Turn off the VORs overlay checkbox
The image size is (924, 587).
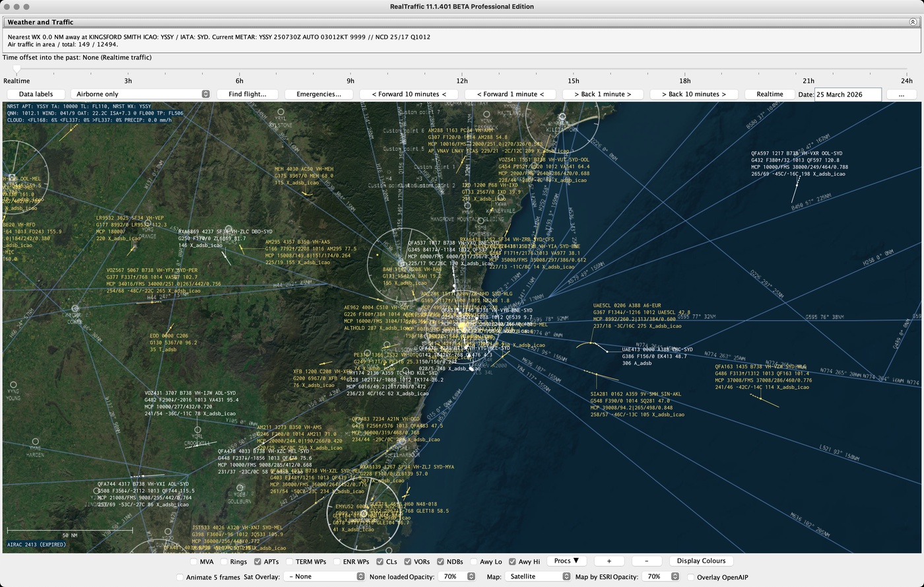pos(408,562)
